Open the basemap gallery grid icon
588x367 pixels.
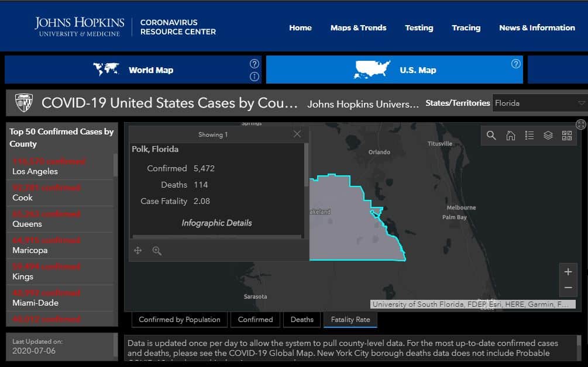pos(566,135)
